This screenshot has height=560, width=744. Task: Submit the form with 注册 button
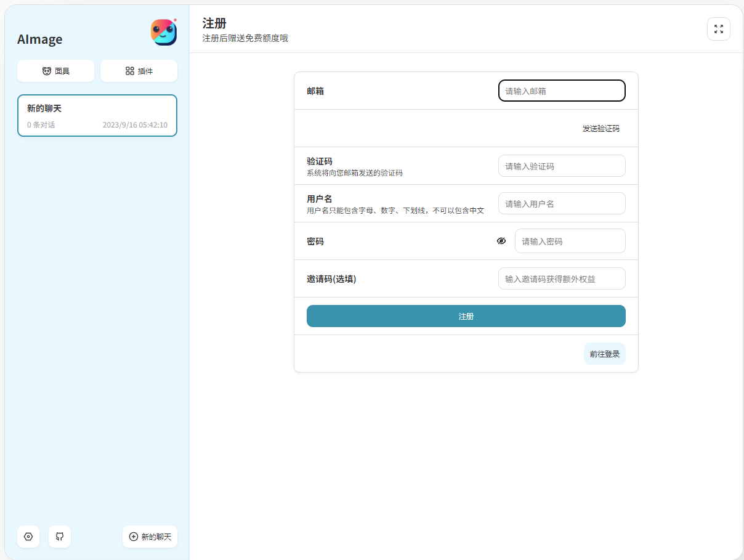tap(466, 316)
